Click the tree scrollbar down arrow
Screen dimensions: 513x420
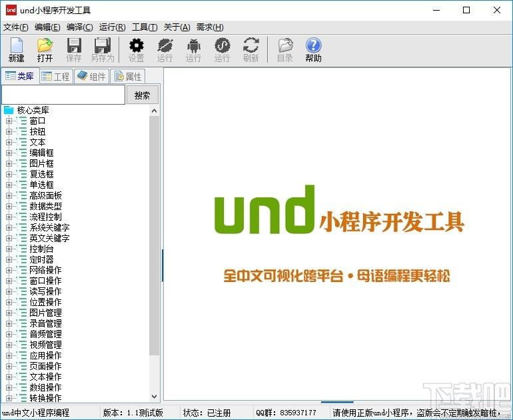155,397
